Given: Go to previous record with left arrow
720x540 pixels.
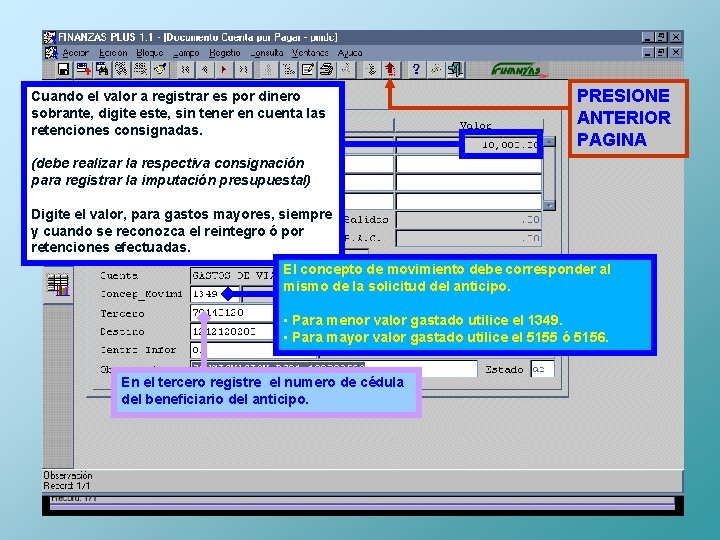Looking at the screenshot, I should [204, 69].
